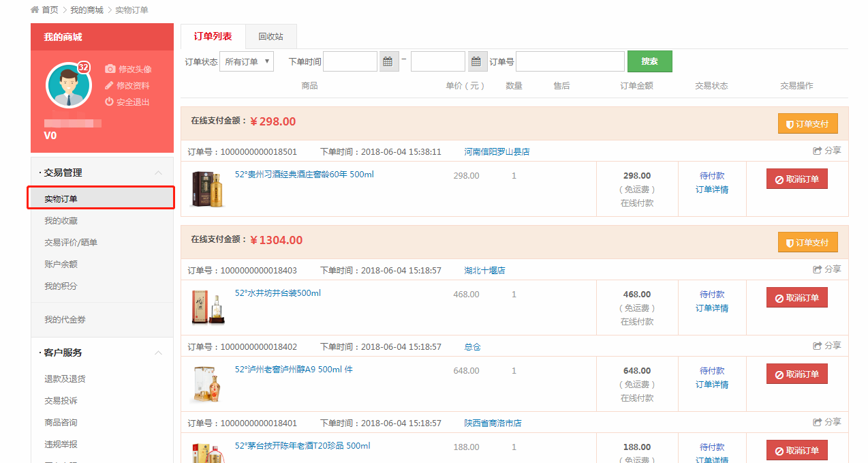The image size is (868, 463).
Task: Open 订单详情 for the 贵州习酒 order
Action: (712, 190)
